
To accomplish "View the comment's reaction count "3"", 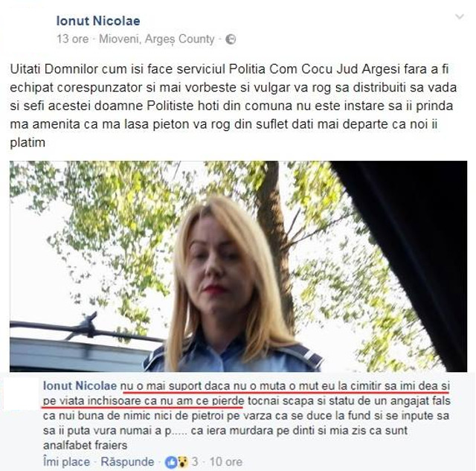I will tap(195, 462).
